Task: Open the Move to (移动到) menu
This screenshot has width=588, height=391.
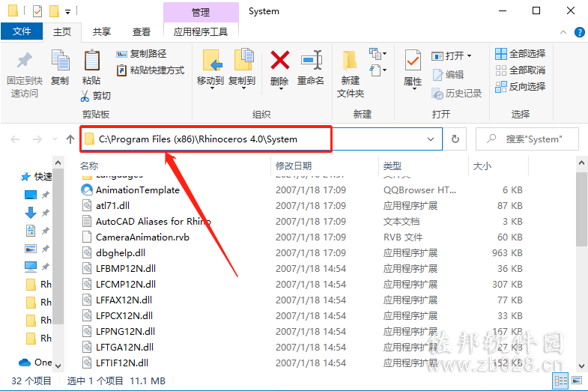Action: click(210, 70)
